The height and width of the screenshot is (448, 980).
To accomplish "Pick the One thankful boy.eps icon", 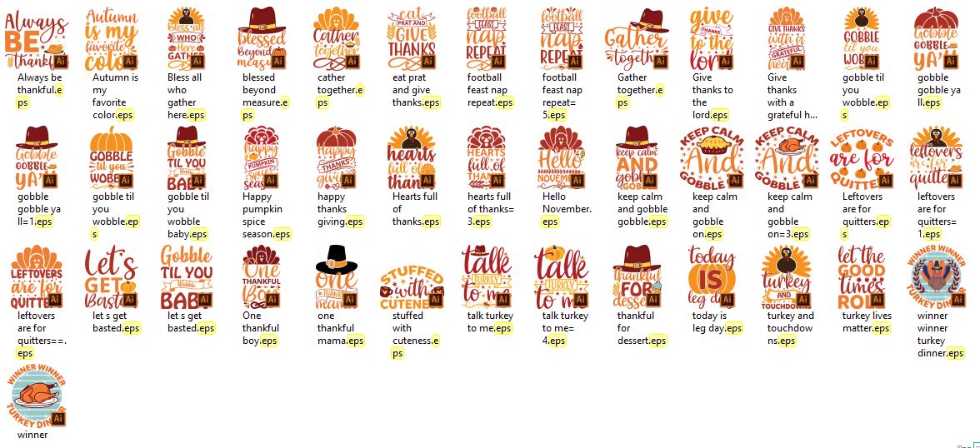I will [x=262, y=276].
